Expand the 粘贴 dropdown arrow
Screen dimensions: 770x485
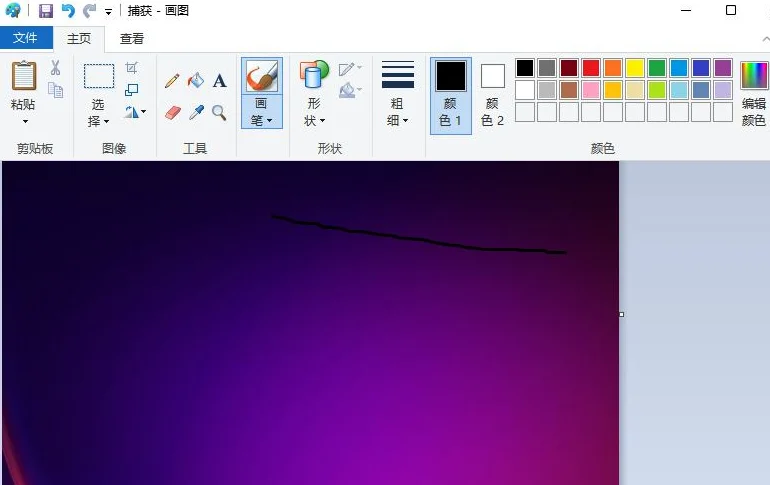point(25,121)
